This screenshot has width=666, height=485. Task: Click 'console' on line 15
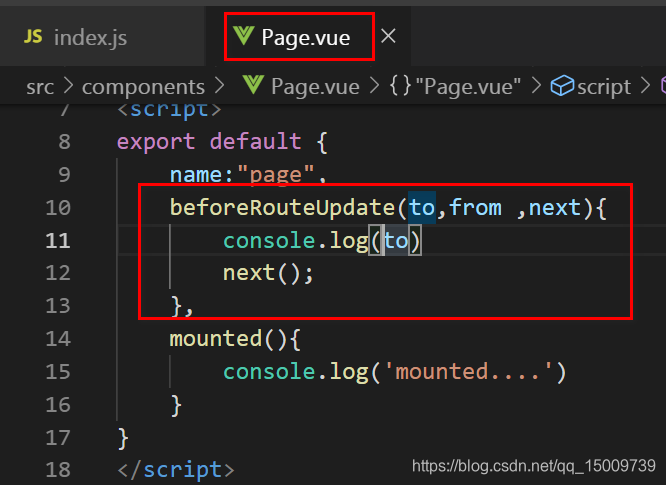[269, 372]
